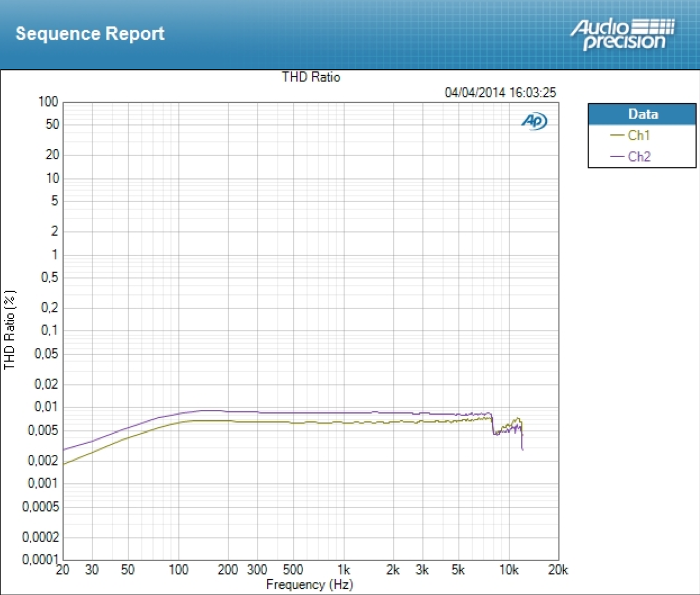Select the Ch2 label in the legend
700x595 pixels.
pos(639,157)
